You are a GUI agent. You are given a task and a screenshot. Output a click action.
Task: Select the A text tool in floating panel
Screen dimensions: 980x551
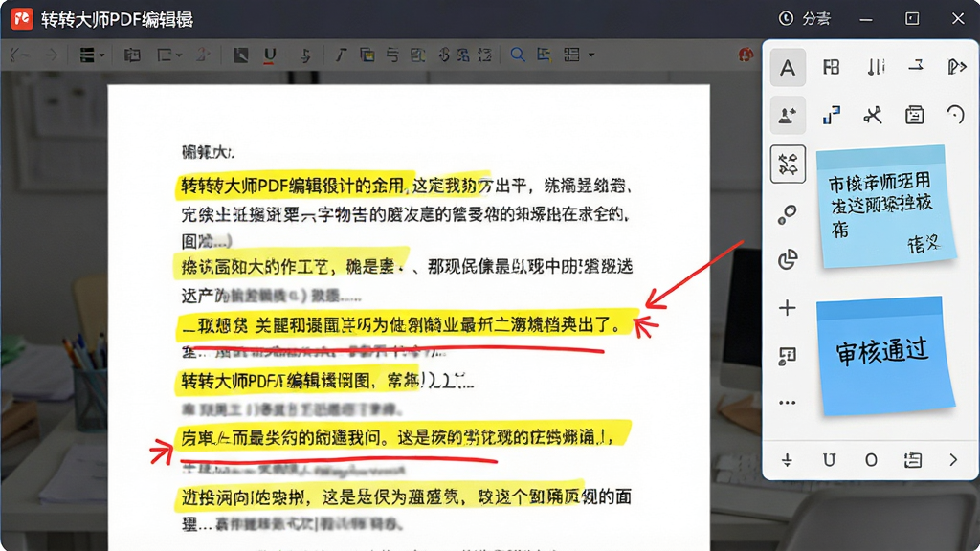tap(788, 68)
